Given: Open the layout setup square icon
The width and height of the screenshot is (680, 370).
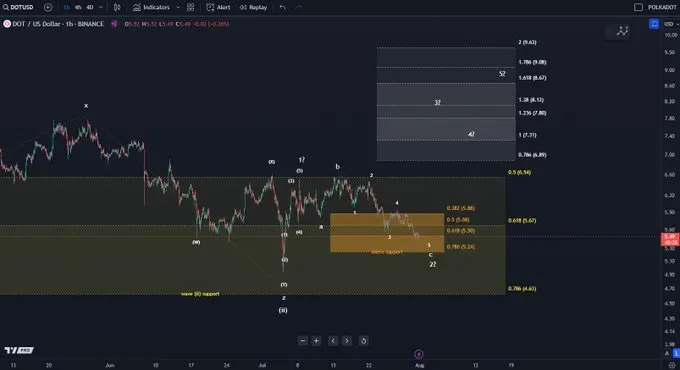Looking at the screenshot, I should click(638, 7).
